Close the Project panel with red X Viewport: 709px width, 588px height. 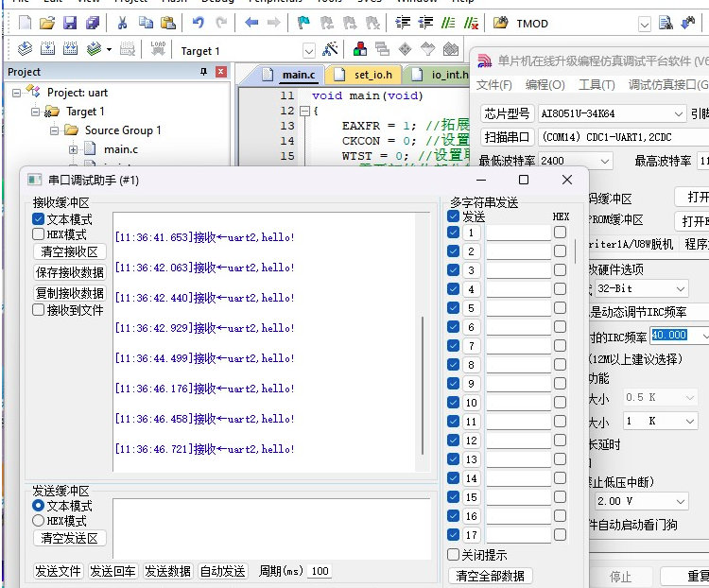[220, 72]
